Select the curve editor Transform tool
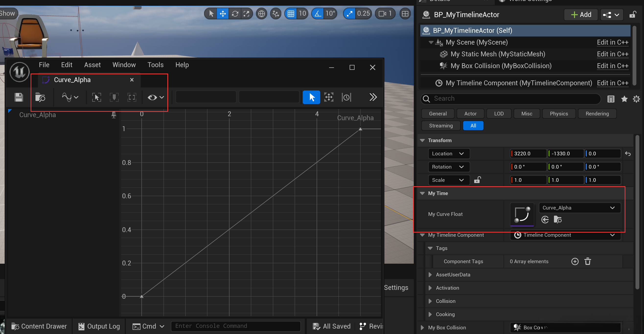This screenshot has width=644, height=334. pyautogui.click(x=329, y=97)
